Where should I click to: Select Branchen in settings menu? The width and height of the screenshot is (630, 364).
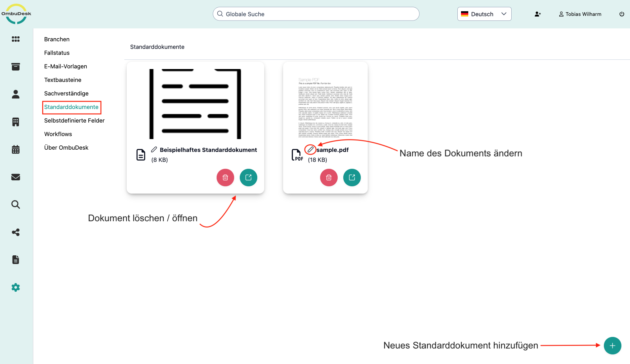57,39
